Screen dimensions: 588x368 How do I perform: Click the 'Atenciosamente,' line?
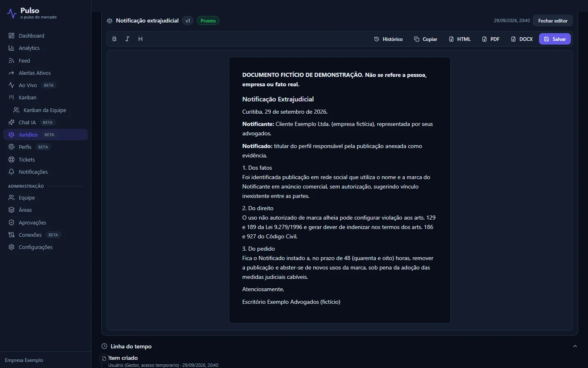pos(263,289)
